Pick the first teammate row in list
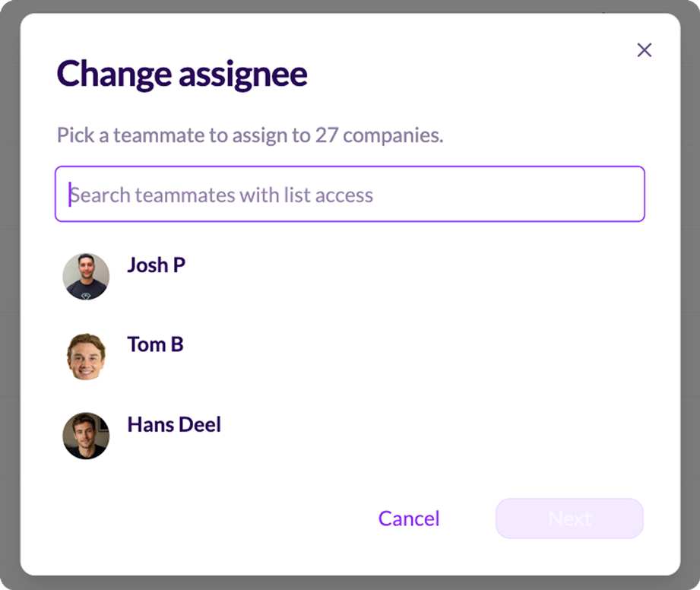Viewport: 700px width, 590px height. point(350,277)
